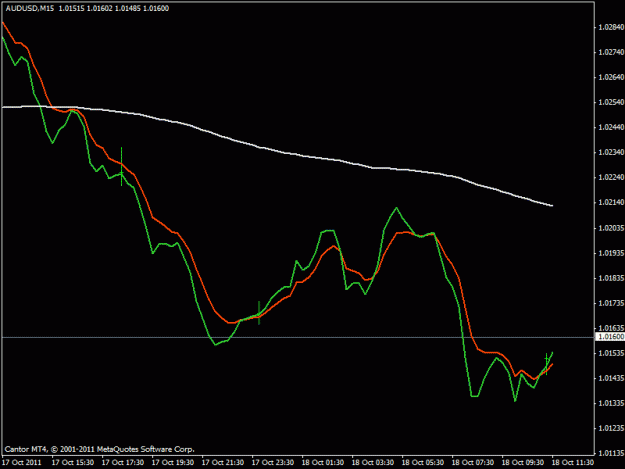Click the time label 18 Oct 05:30
625x469 pixels.
(x=423, y=463)
